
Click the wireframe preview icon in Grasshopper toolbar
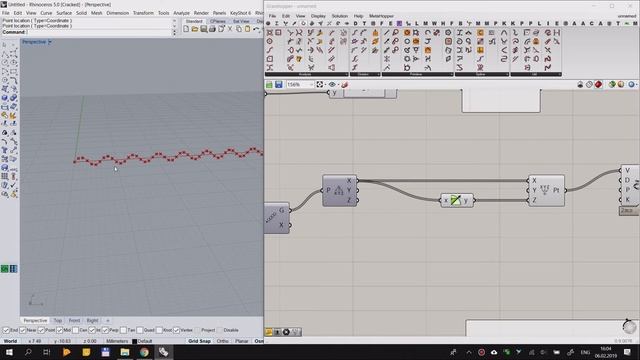click(589, 84)
